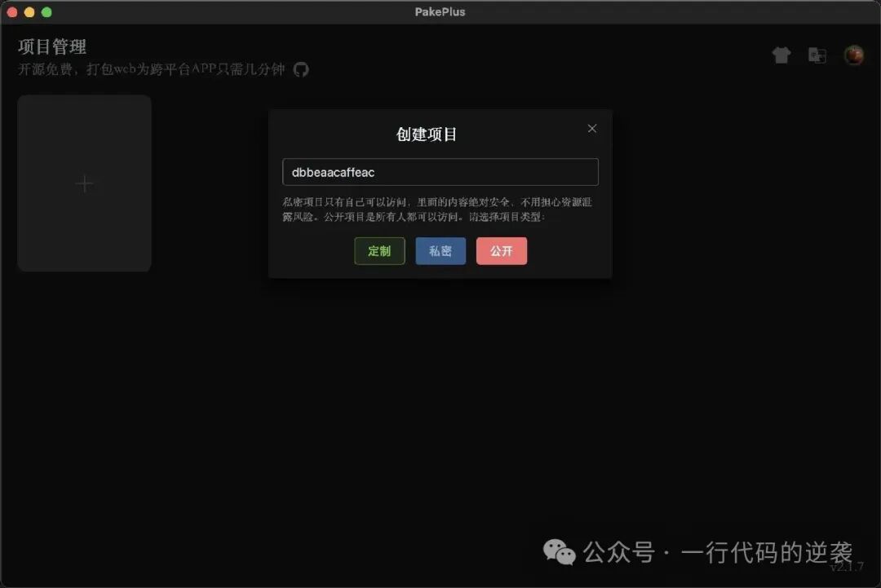Click the PakePlus title in the title bar
The width and height of the screenshot is (881, 588).
click(x=440, y=11)
